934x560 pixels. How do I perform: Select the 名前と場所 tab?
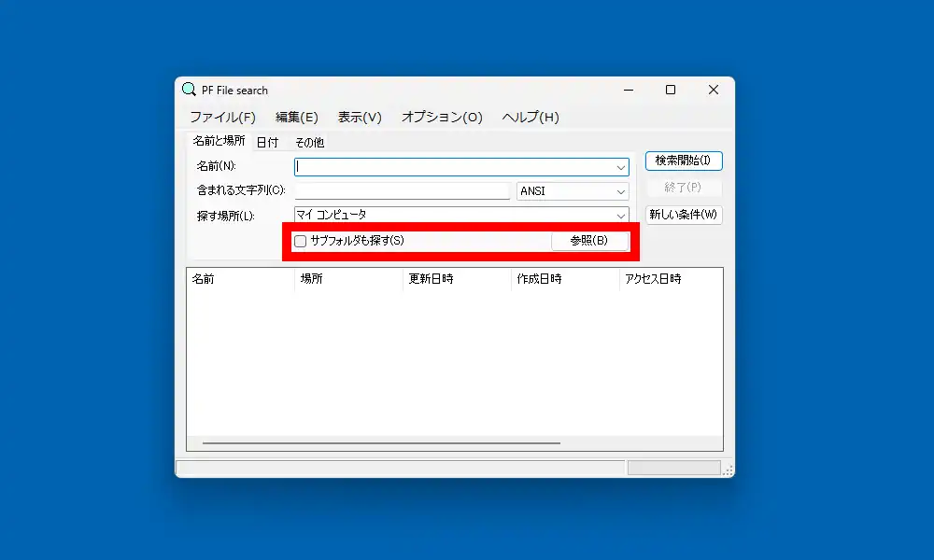[x=219, y=141]
